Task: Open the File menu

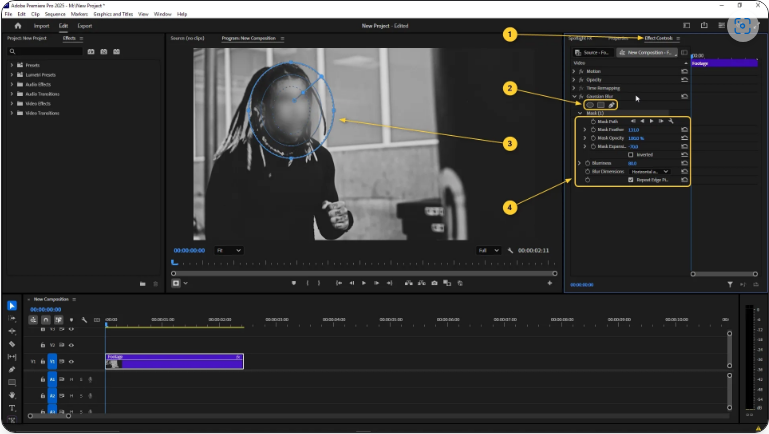Action: (8, 14)
